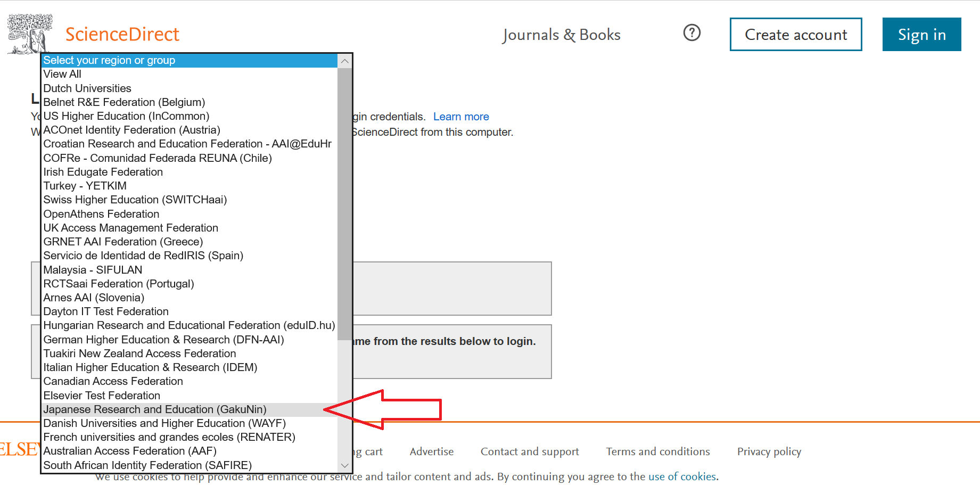The height and width of the screenshot is (485, 980).
Task: Click the Sign in button
Action: 921,35
